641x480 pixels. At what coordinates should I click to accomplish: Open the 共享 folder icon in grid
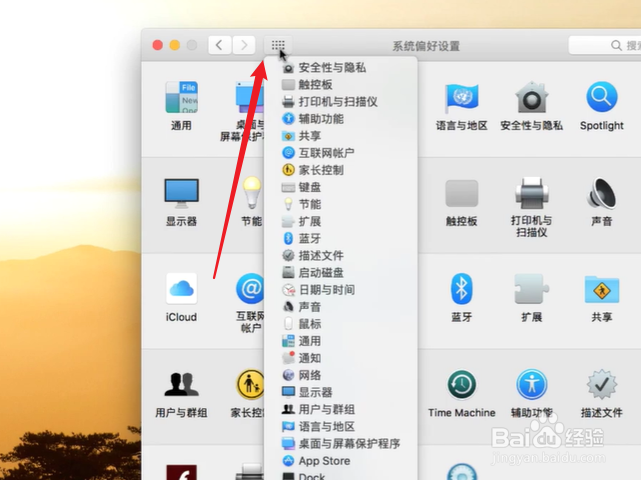(x=602, y=289)
